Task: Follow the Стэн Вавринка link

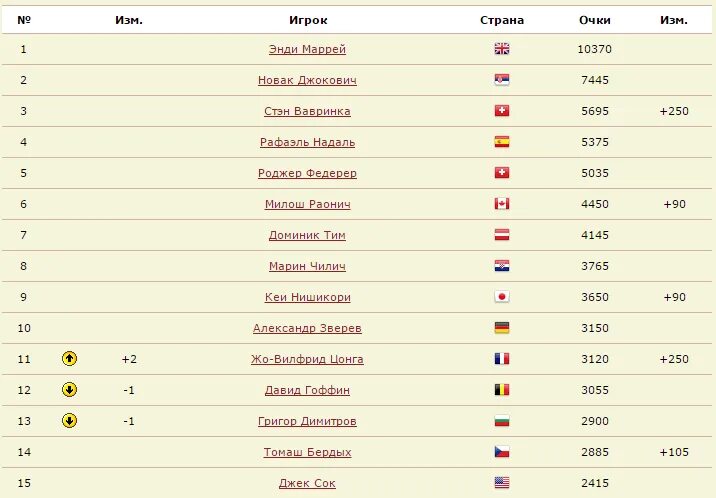Action: pos(307,111)
